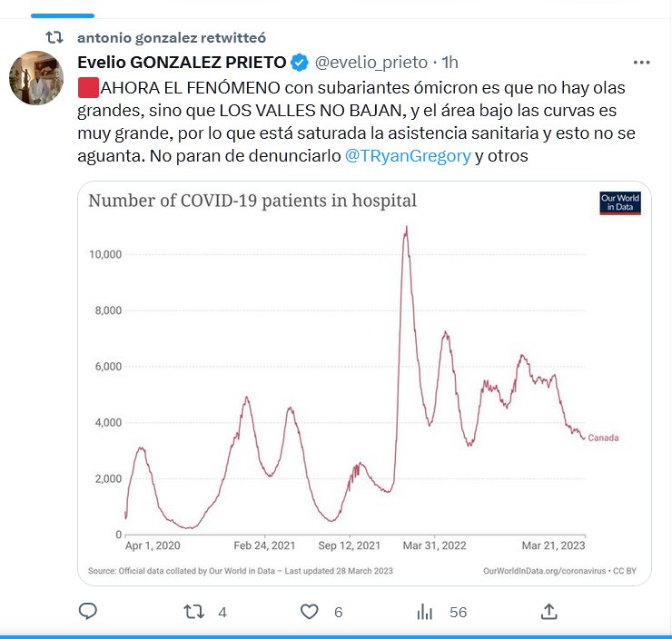Open the three-dot more options menu

641,63
